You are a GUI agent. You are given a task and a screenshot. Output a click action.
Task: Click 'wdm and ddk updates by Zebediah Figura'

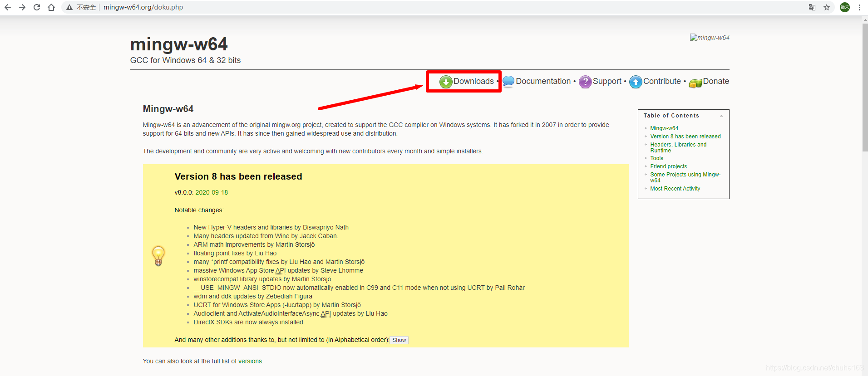(x=253, y=296)
